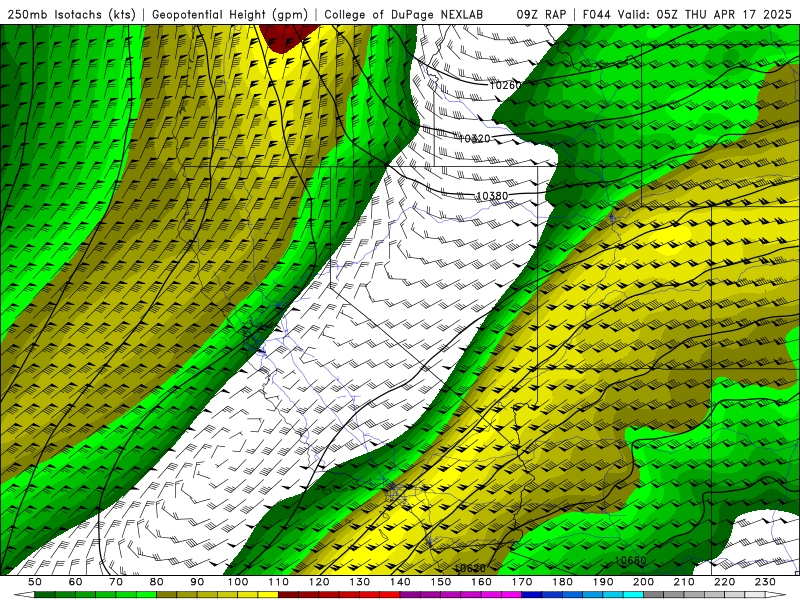Click the colorbar value label 110
The image size is (800, 600).
point(279,582)
